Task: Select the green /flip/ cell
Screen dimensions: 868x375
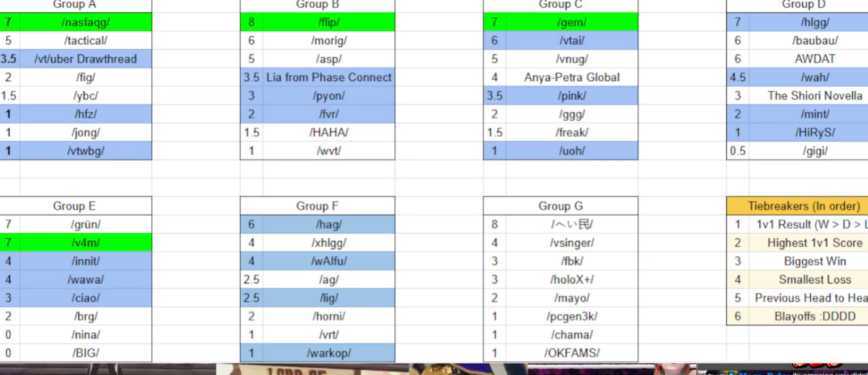Action: (329, 23)
